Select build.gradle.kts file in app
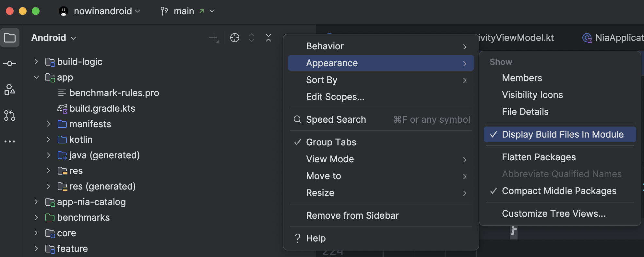The height and width of the screenshot is (257, 644). 102,108
